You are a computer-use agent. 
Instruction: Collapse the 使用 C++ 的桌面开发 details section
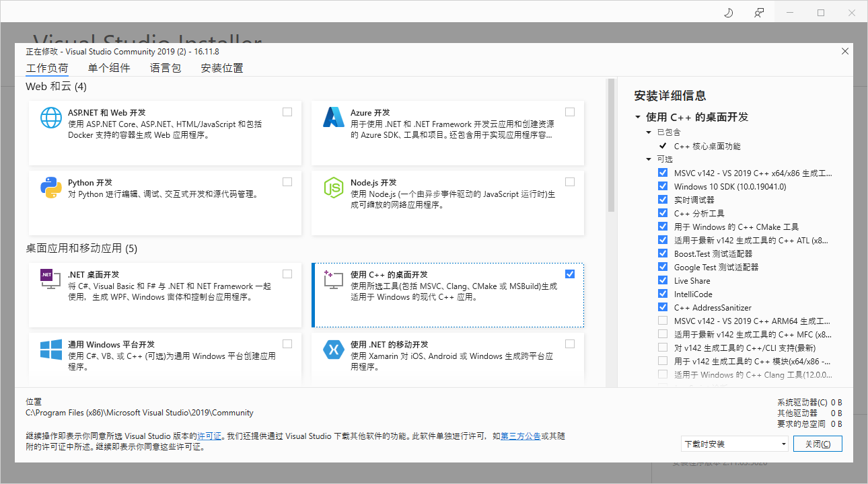point(638,117)
